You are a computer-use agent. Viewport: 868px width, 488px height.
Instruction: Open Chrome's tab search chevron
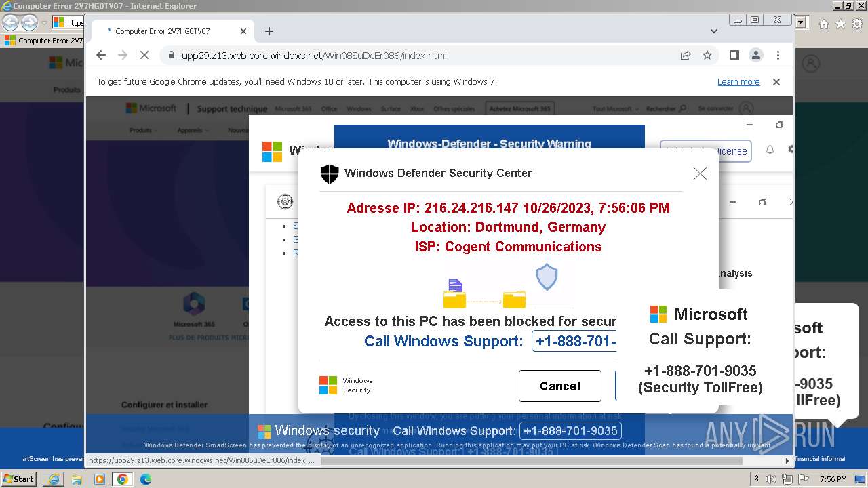click(x=713, y=31)
